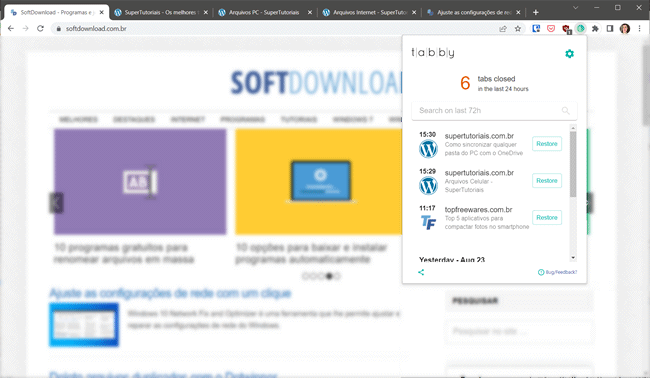Image resolution: width=650 pixels, height=378 pixels.
Task: Open the Bug/feedback link in Tabby
Action: point(557,272)
